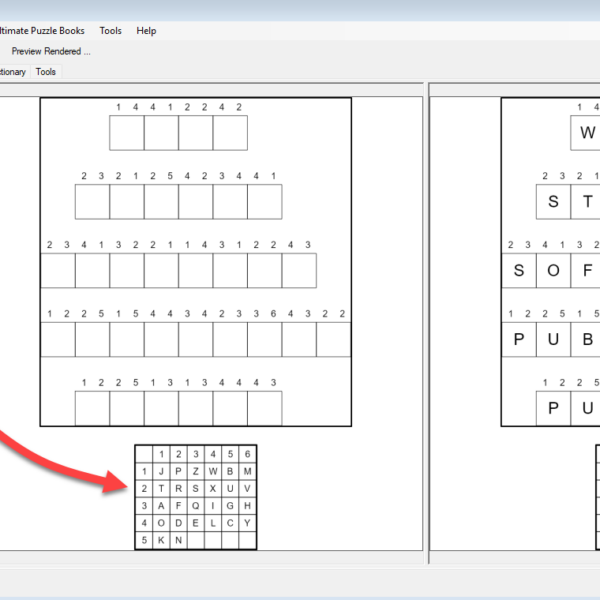Click the O box in solution panel
Screen dimensions: 600x600
(x=553, y=271)
